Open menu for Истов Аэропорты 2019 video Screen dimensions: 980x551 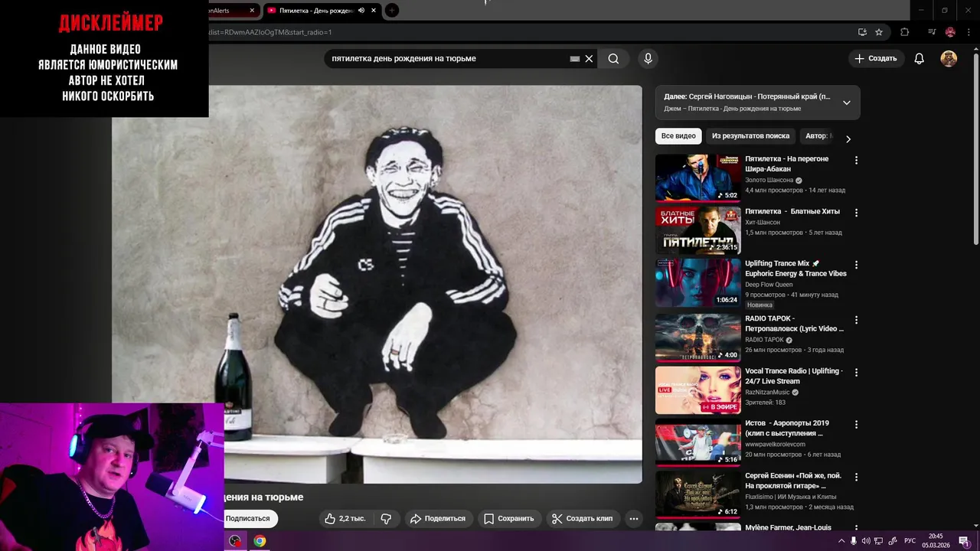click(x=856, y=425)
